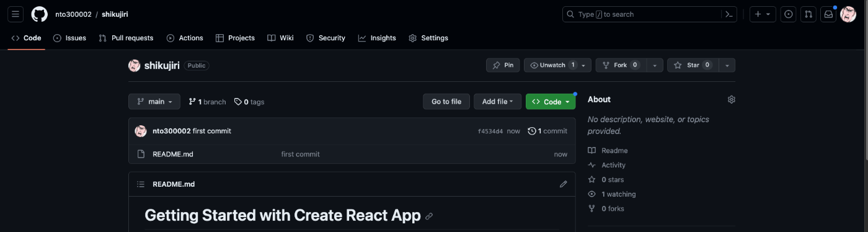Open the command palette icon
This screenshot has width=868, height=232.
click(730, 14)
